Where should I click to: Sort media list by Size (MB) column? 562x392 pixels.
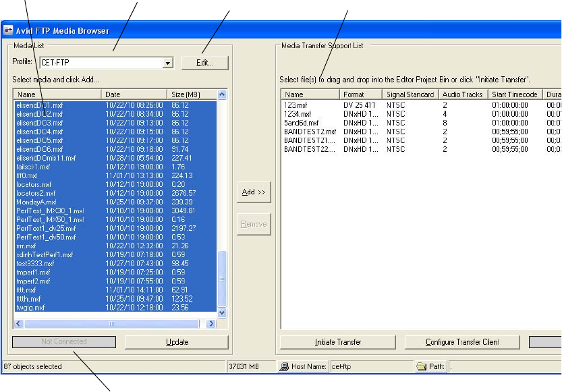pos(192,94)
